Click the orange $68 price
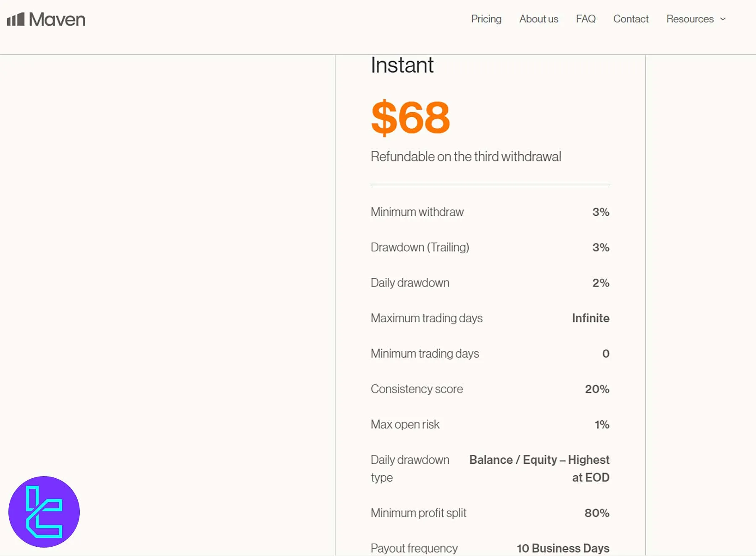Image resolution: width=756 pixels, height=556 pixels. point(410,117)
